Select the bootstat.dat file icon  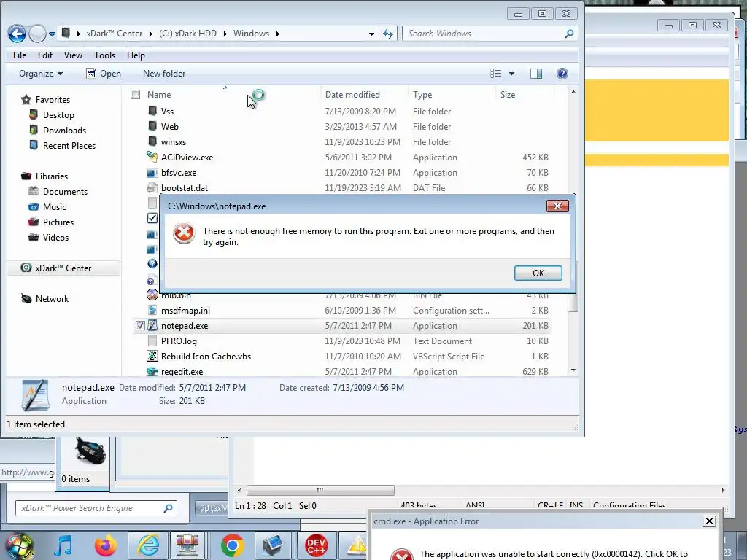click(152, 187)
